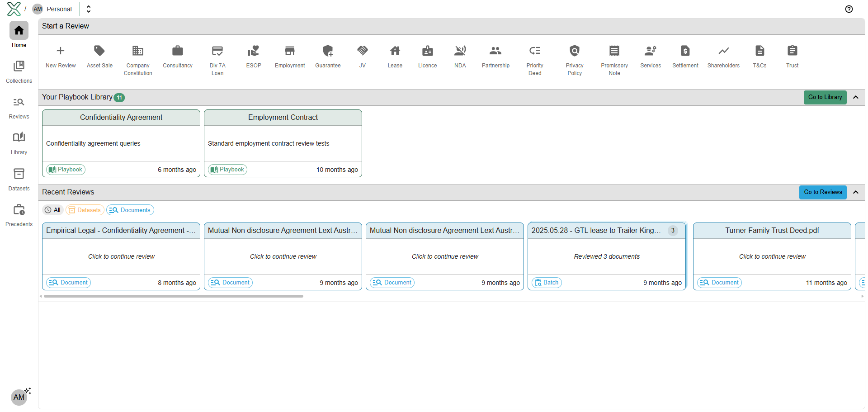Click the Go to Library button

coord(825,97)
